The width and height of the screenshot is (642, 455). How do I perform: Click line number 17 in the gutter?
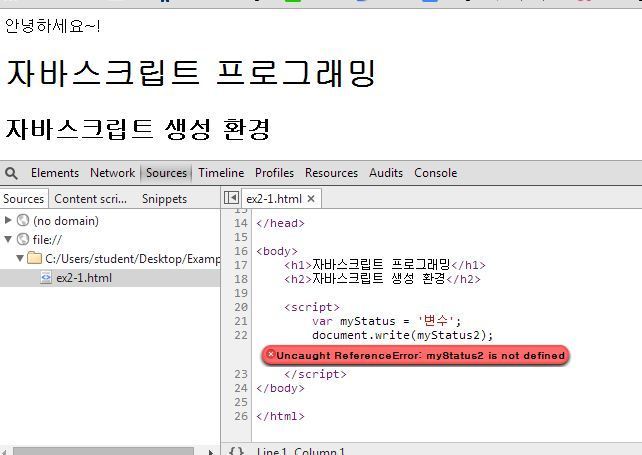pos(241,265)
